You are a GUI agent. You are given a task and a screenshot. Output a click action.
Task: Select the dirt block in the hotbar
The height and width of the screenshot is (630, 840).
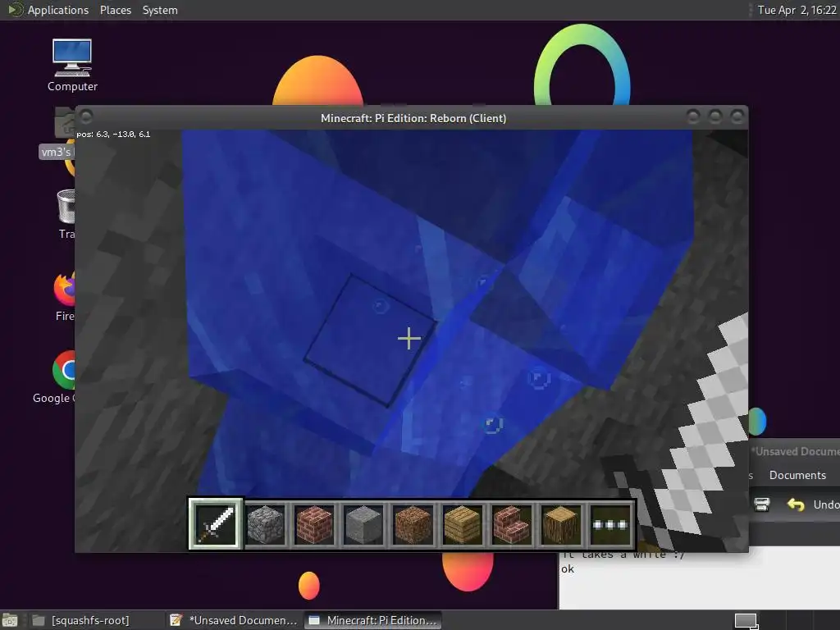pyautogui.click(x=413, y=524)
